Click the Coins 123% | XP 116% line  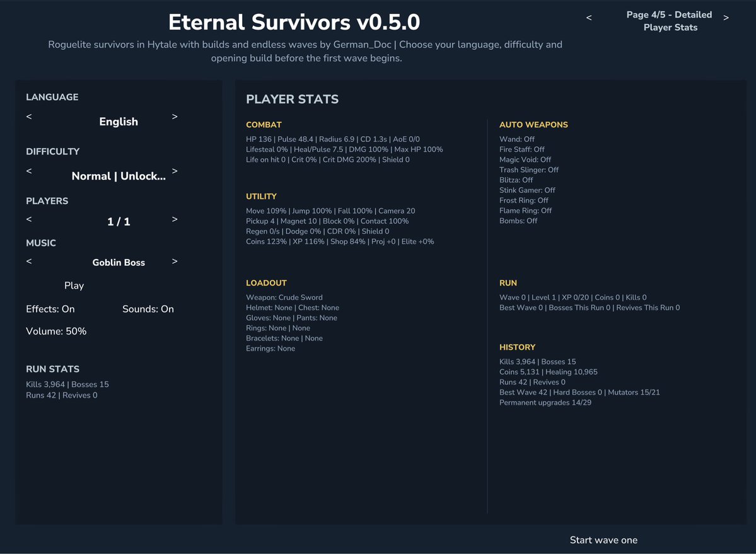[340, 241]
